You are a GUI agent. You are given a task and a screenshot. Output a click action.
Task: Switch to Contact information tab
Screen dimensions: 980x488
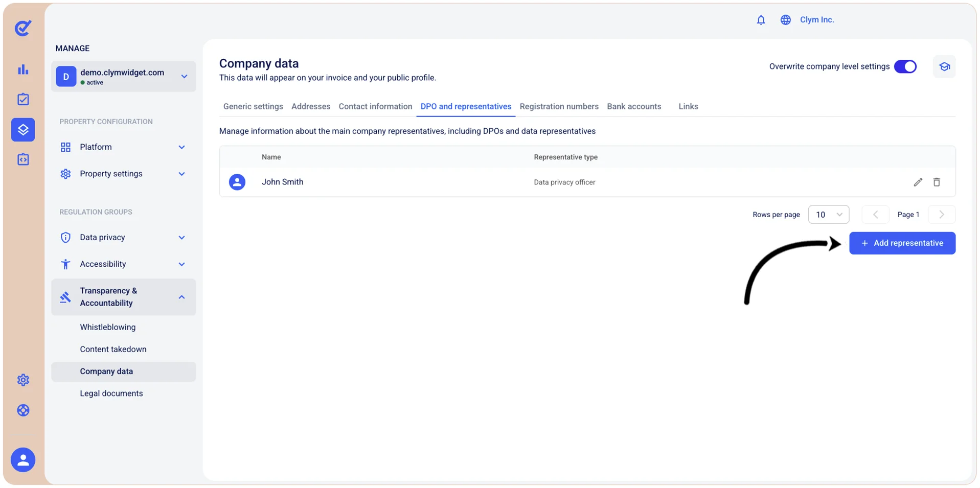375,106
